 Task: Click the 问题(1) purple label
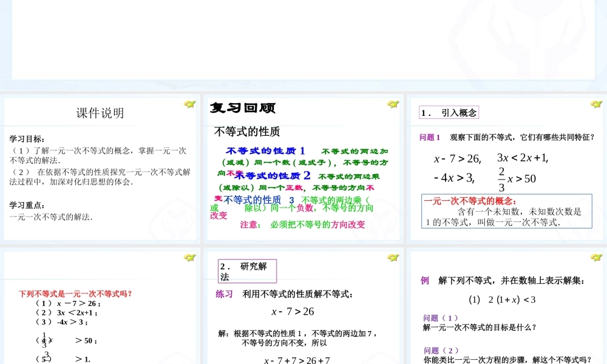(x=441, y=318)
